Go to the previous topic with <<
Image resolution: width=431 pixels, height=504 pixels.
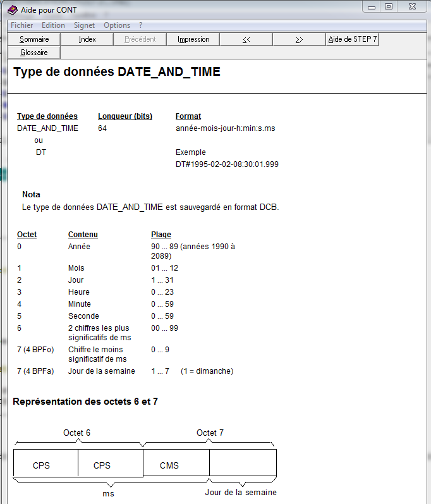(x=246, y=39)
